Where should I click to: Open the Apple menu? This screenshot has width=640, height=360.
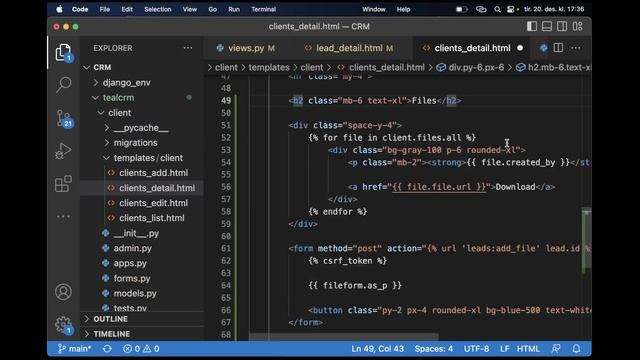[x=60, y=9]
